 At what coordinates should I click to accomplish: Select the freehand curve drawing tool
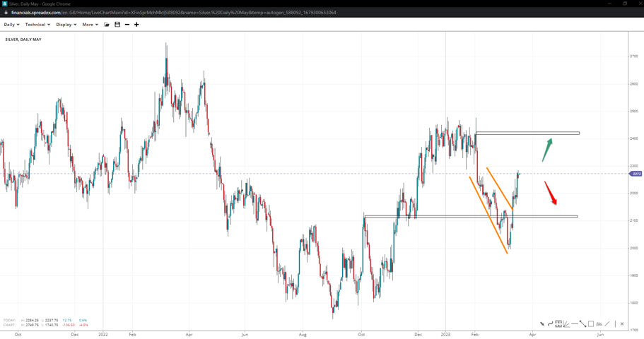550,324
